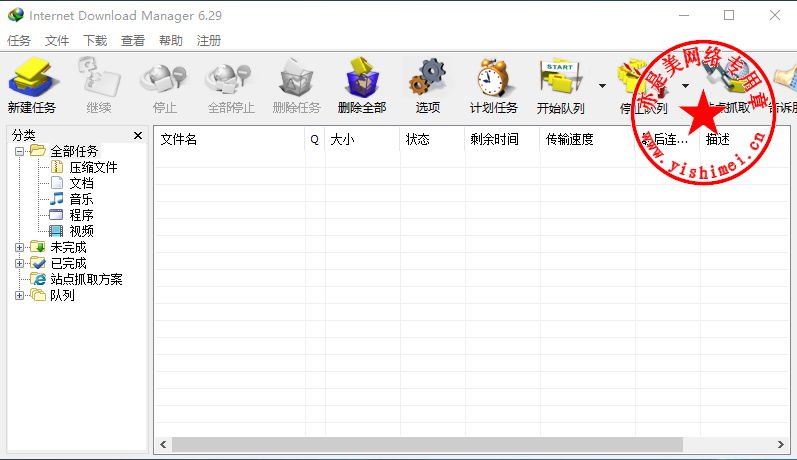797x460 pixels.
Task: Open Start Queue dropdown arrow
Action: tap(602, 86)
